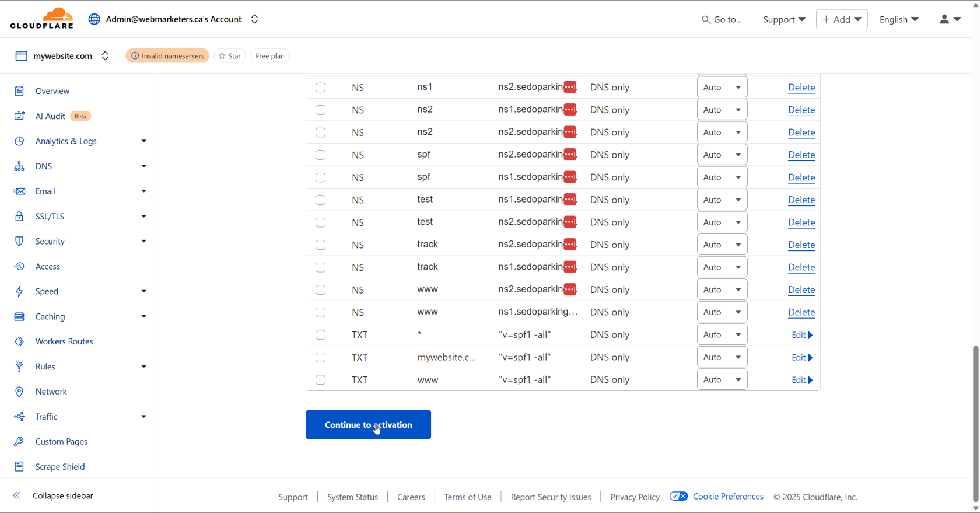Select the checkbox for TXT www record
Screen dimensions: 980x513
pos(320,380)
